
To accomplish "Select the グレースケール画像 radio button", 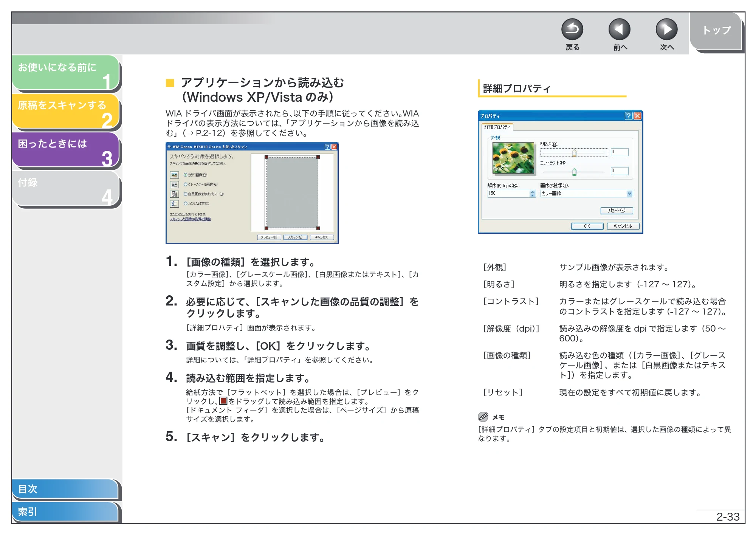I will coord(186,185).
